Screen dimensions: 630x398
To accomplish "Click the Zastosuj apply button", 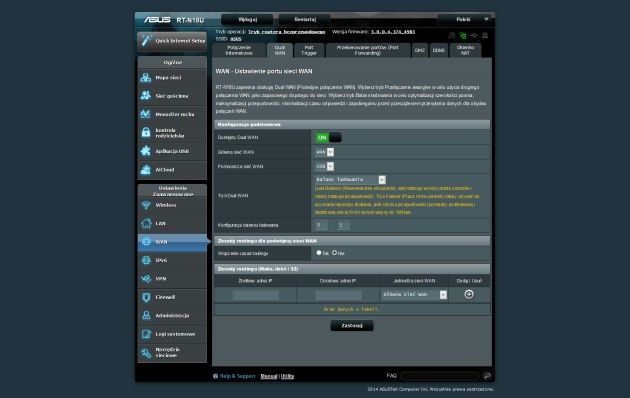I will [352, 326].
